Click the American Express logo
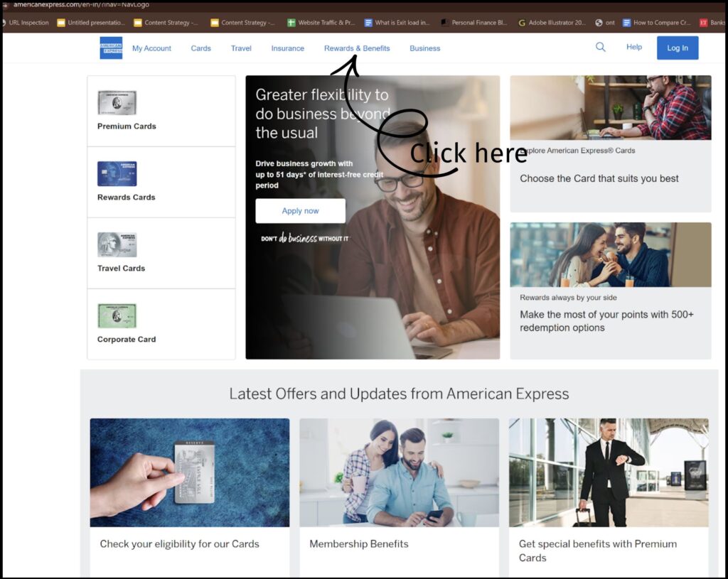 111,48
